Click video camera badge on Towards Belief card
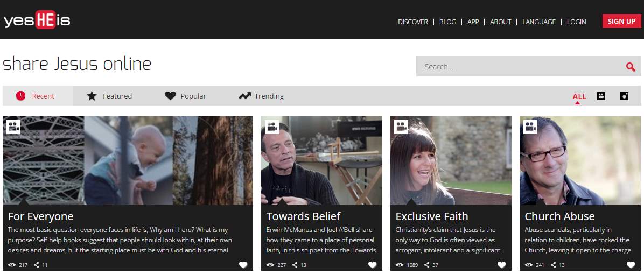 point(272,127)
